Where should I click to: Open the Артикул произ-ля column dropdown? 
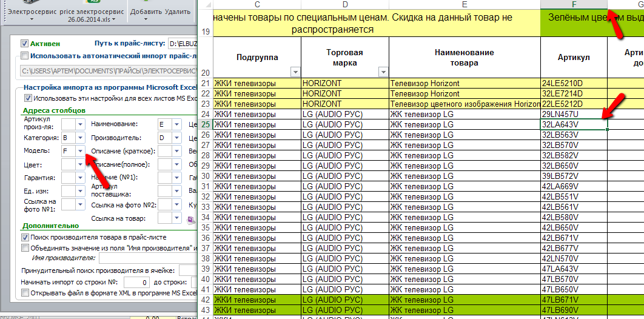tap(80, 124)
